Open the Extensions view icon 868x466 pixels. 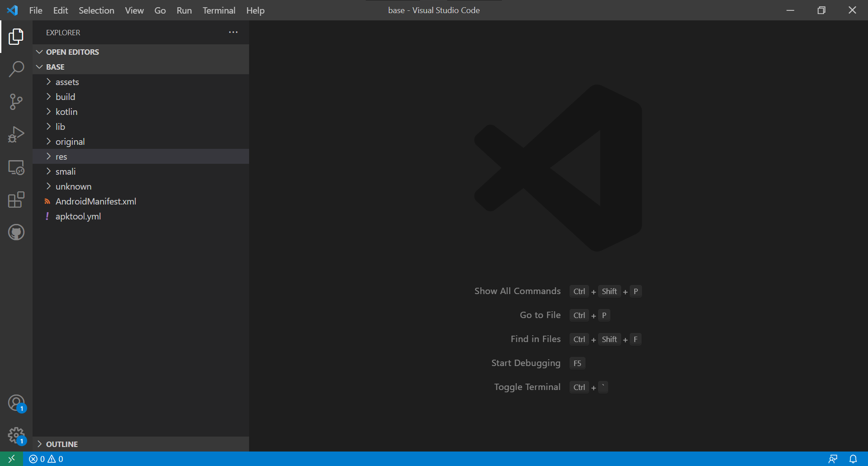pos(16,200)
